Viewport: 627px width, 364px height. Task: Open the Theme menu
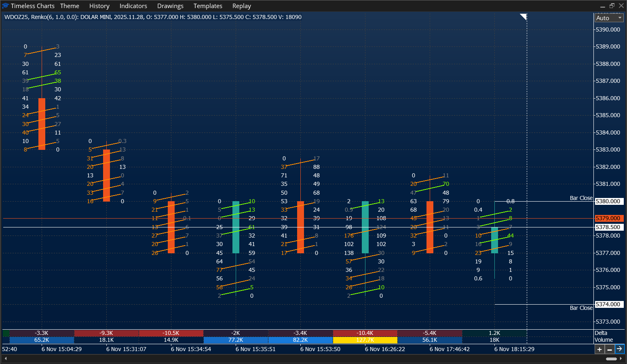click(x=70, y=6)
